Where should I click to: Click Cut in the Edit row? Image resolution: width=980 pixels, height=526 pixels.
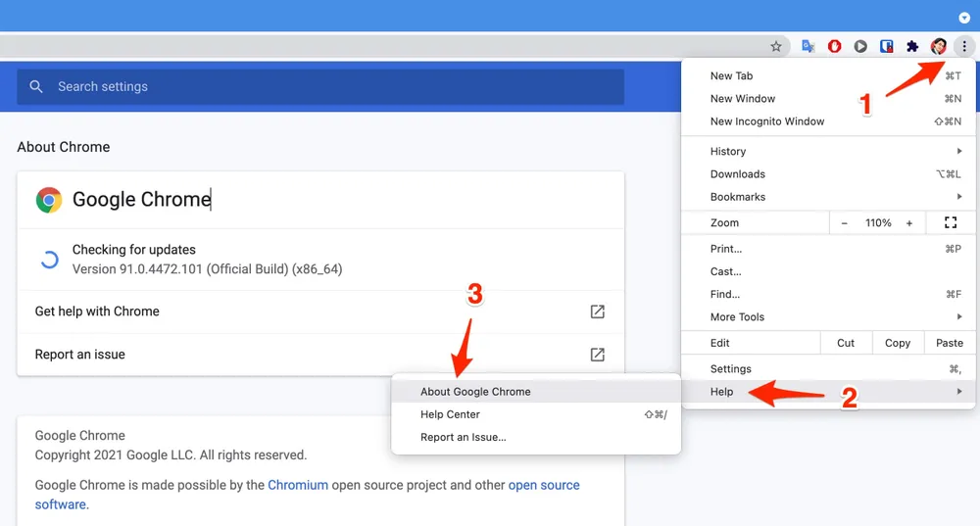tap(846, 343)
